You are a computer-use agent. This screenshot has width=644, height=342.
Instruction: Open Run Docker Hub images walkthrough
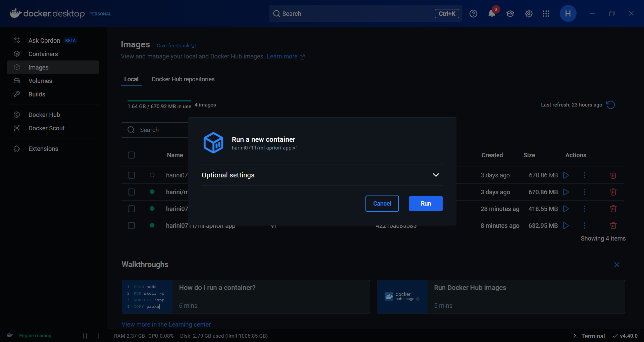[501, 297]
